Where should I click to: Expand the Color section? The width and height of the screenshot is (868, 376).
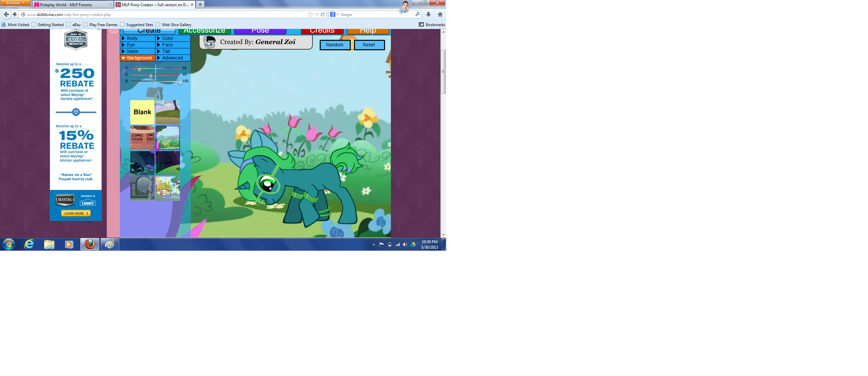click(x=173, y=38)
